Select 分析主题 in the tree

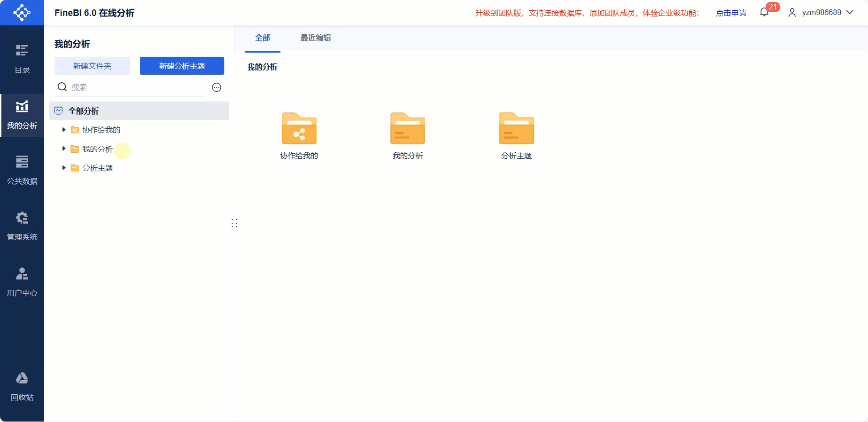(98, 168)
